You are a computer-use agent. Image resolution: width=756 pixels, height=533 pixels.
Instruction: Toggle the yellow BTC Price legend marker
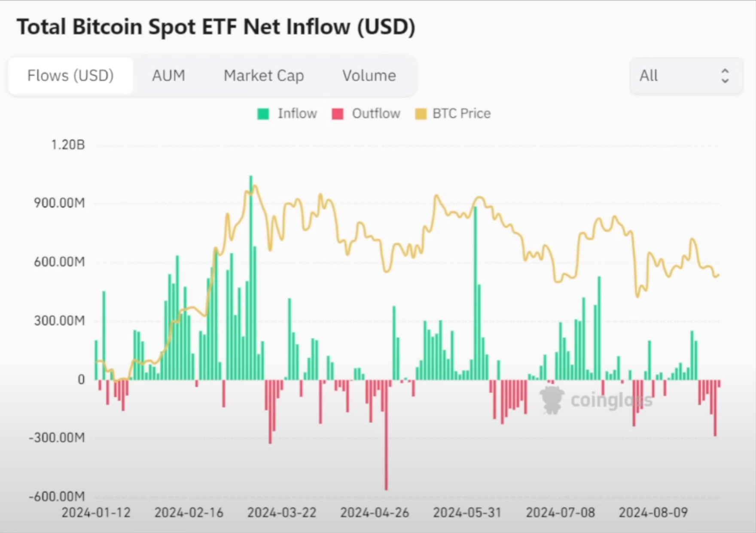point(421,114)
